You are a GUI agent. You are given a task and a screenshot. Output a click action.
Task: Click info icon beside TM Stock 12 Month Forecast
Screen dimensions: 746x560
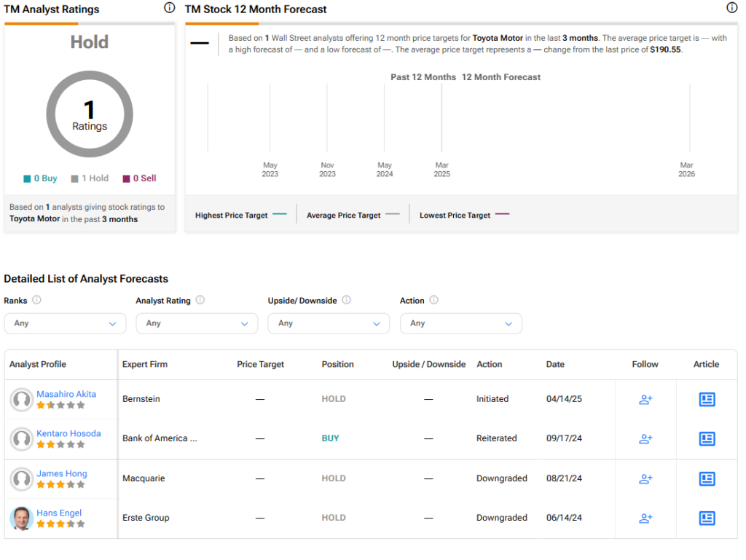(731, 7)
